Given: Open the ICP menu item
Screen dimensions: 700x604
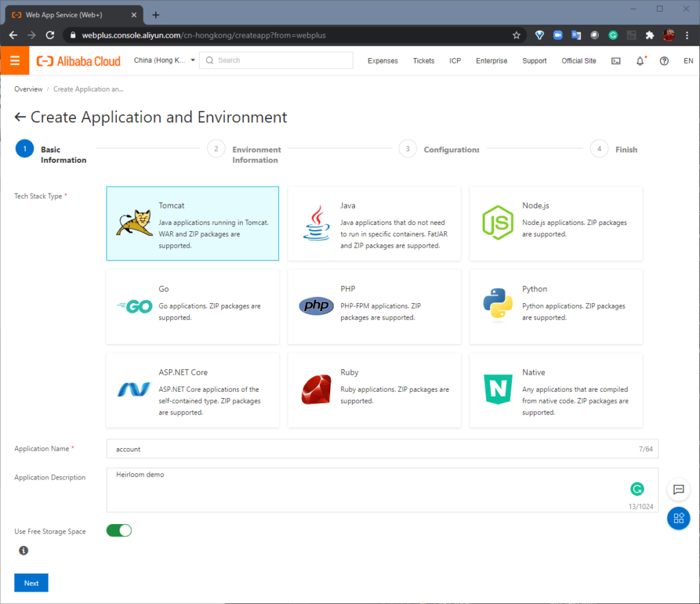Looking at the screenshot, I should (x=455, y=61).
